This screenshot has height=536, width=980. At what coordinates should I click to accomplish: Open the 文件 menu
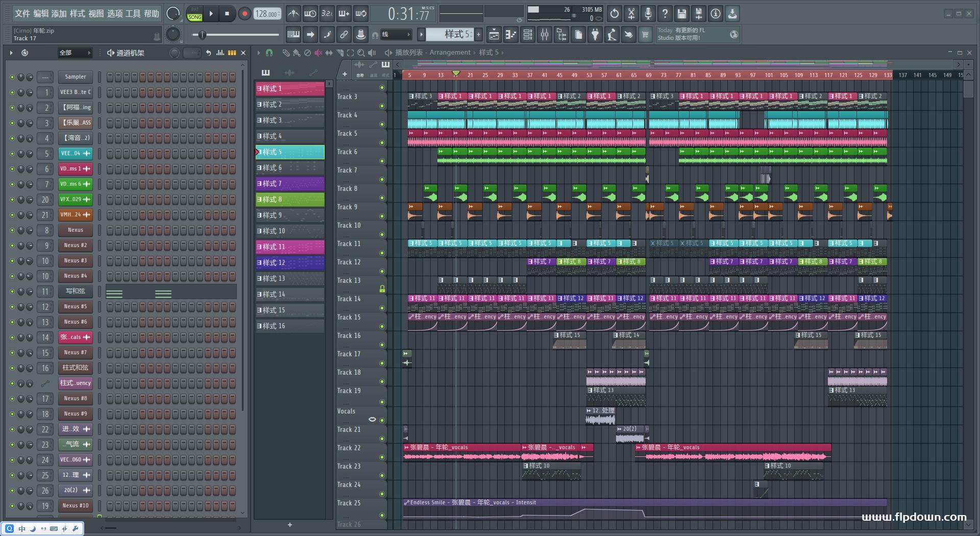pyautogui.click(x=22, y=14)
